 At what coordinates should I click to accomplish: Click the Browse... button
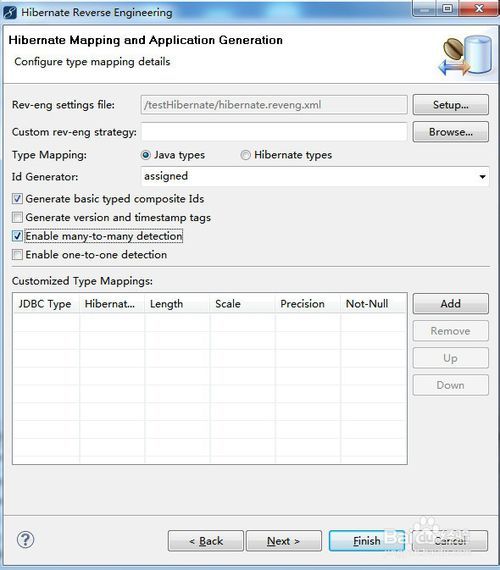(x=451, y=132)
